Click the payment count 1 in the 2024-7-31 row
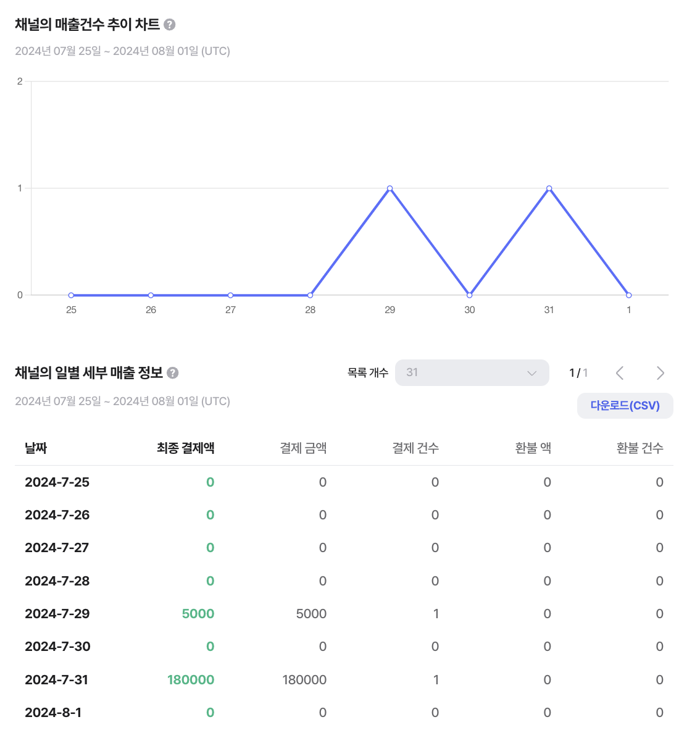The height and width of the screenshot is (751, 700). pyautogui.click(x=436, y=680)
